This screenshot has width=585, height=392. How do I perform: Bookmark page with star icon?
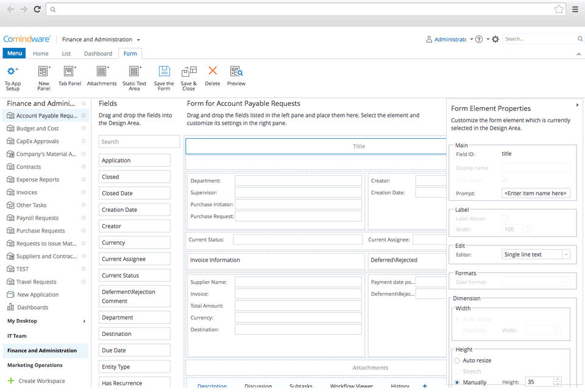coord(559,9)
